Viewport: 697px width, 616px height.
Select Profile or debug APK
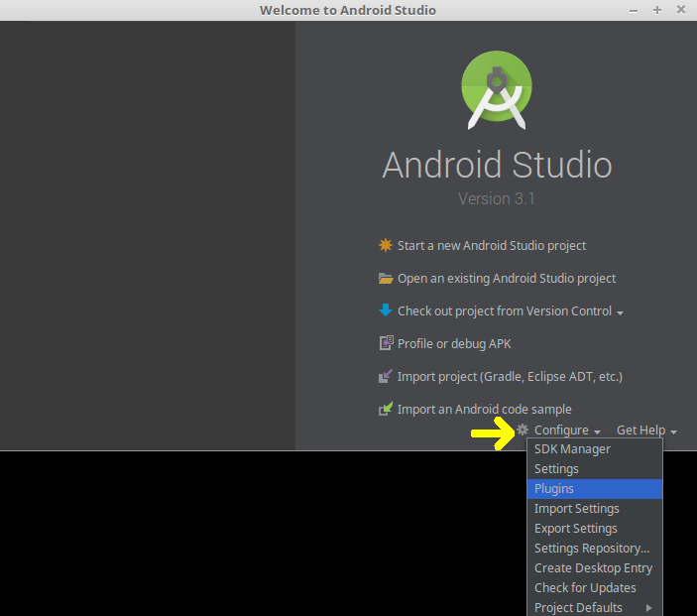pos(454,344)
